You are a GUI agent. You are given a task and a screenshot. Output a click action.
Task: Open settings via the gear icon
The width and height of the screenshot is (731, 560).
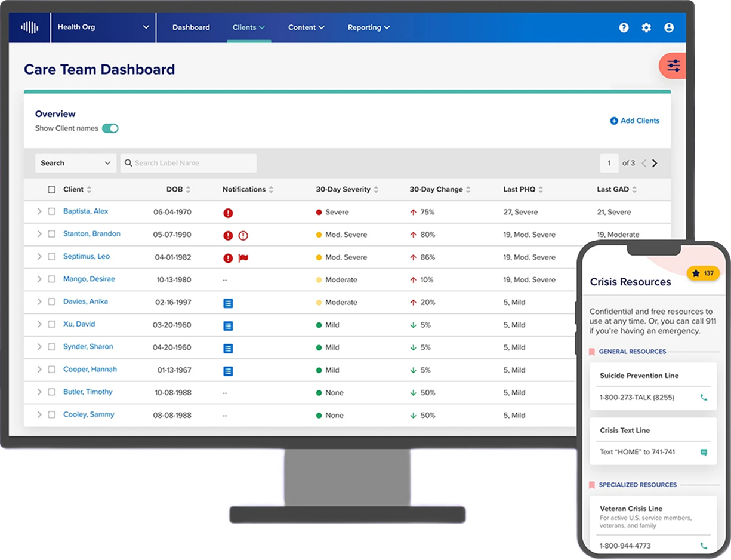click(x=646, y=27)
